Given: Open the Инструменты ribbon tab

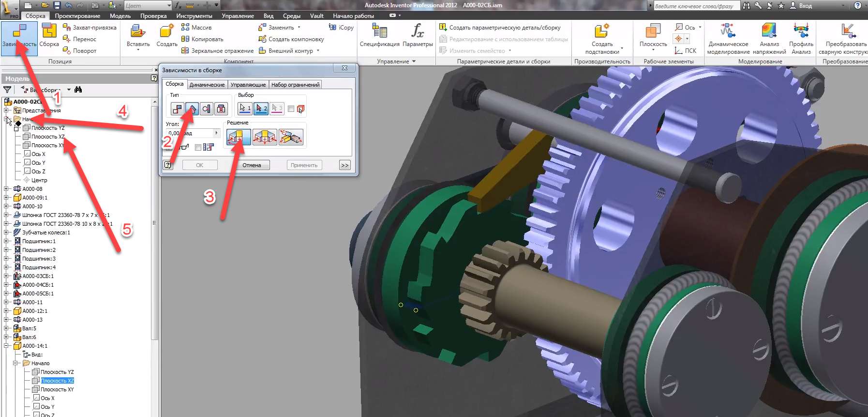Looking at the screenshot, I should point(194,16).
